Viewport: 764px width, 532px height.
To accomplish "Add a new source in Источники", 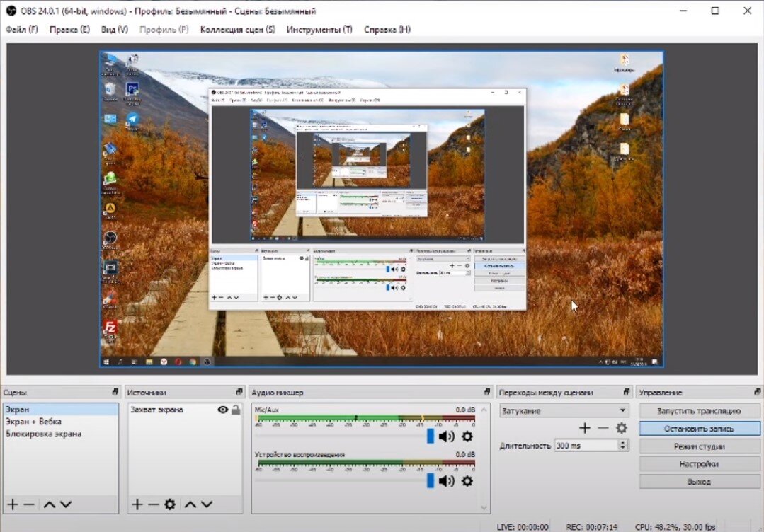I will click(x=137, y=504).
